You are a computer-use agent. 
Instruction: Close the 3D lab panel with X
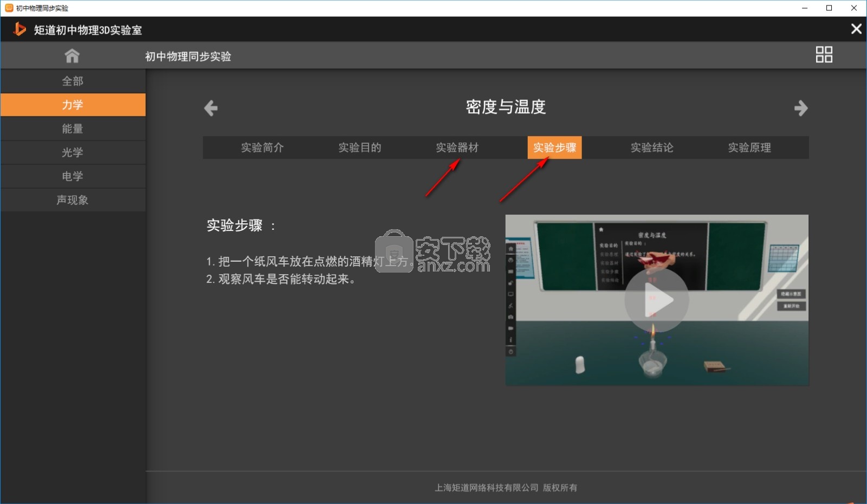pyautogui.click(x=856, y=29)
